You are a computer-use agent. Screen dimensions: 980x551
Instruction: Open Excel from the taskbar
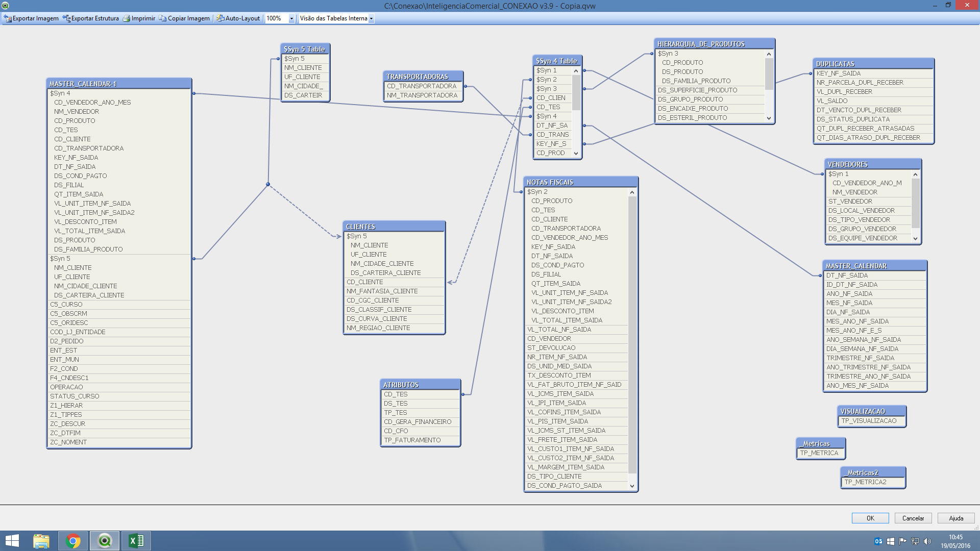tap(136, 541)
